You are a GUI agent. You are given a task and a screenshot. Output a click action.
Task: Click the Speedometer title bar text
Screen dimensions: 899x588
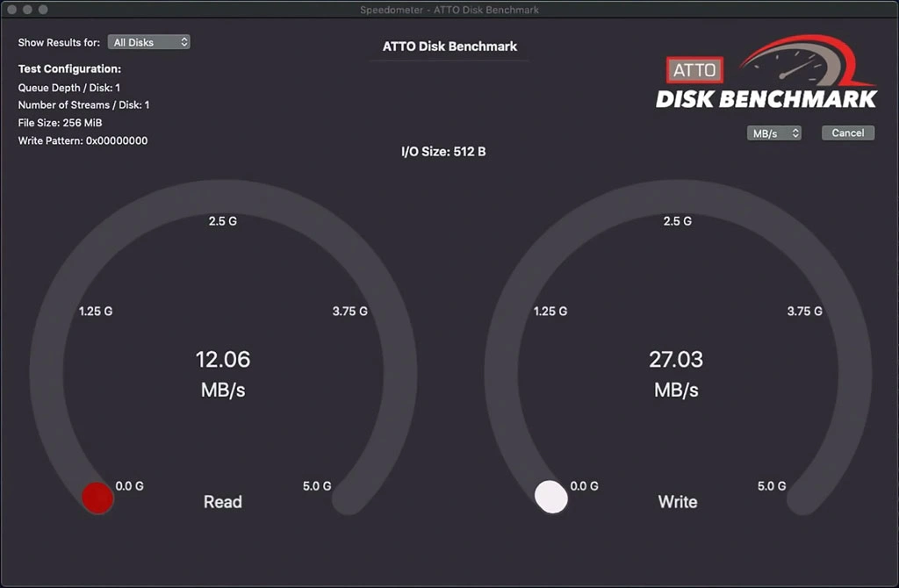449,10
